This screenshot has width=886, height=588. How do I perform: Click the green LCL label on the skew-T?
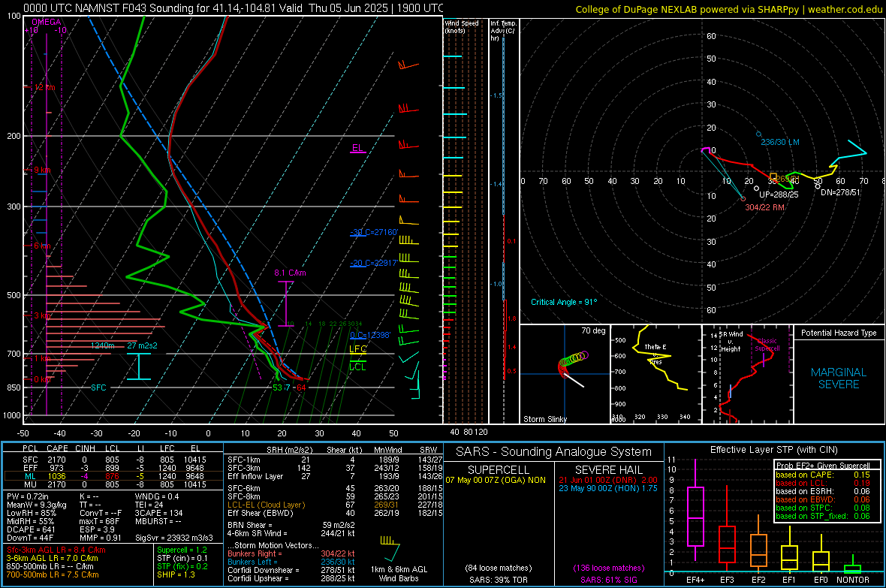[357, 367]
